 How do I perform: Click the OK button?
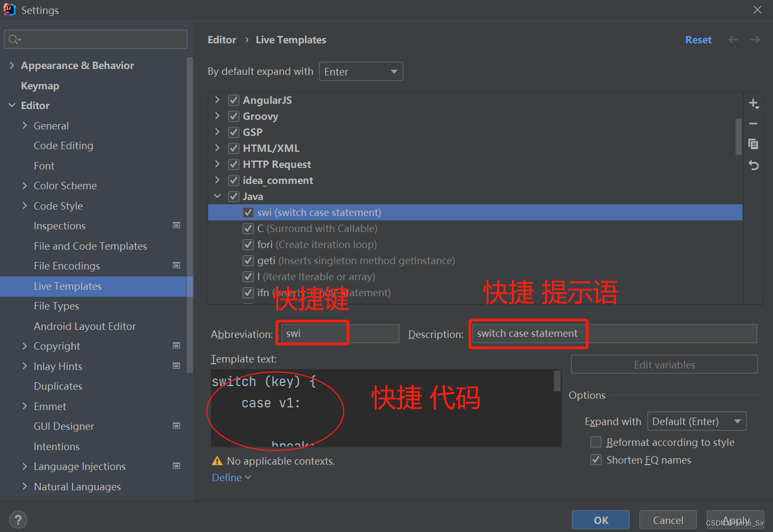click(x=601, y=520)
